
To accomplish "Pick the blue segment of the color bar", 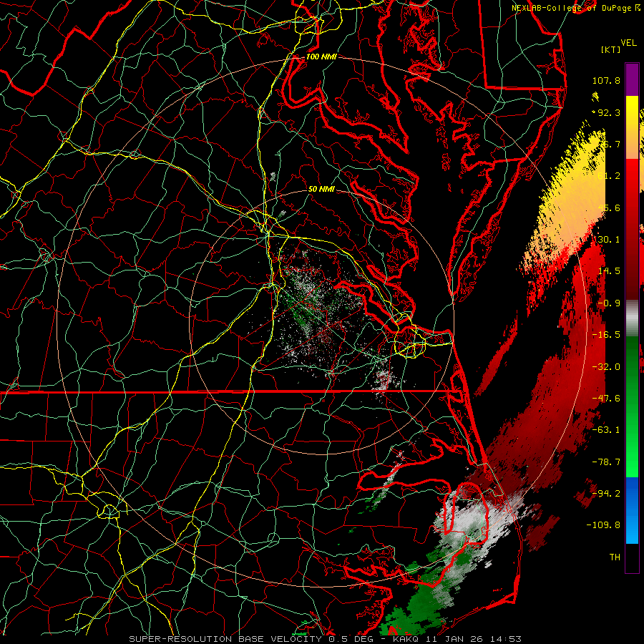I will 632,510.
